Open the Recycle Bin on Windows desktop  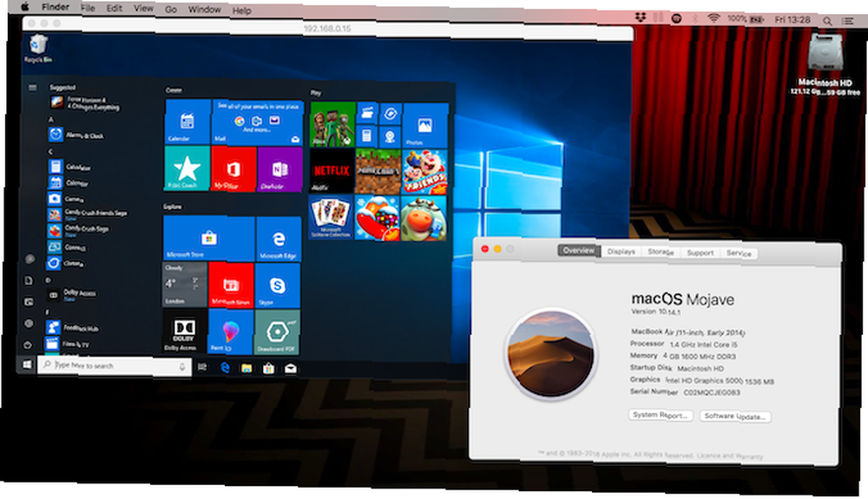click(x=38, y=49)
